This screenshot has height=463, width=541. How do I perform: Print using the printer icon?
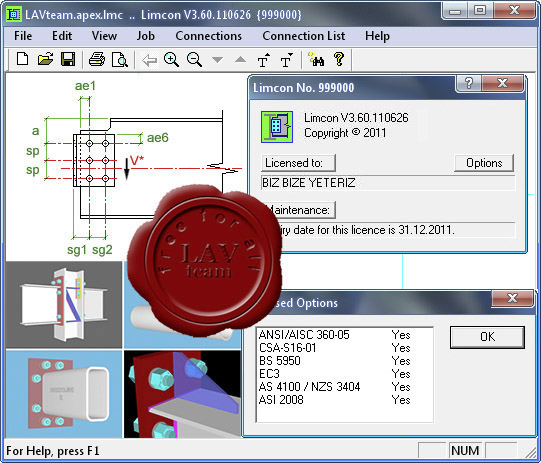pos(97,59)
